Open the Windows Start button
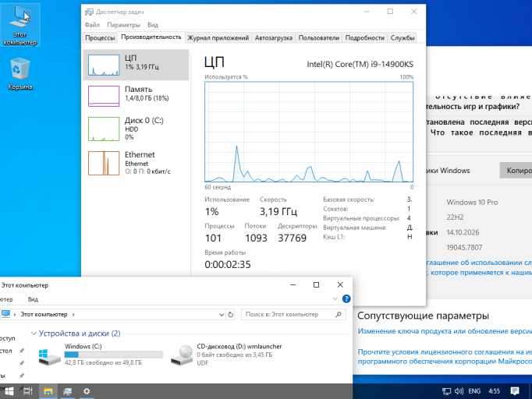The width and height of the screenshot is (532, 399). (9, 391)
